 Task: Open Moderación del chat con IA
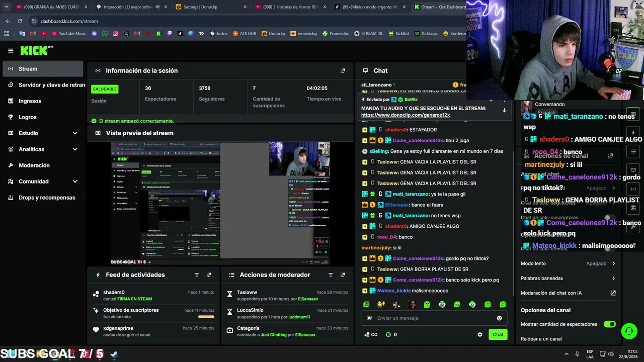(x=568, y=293)
